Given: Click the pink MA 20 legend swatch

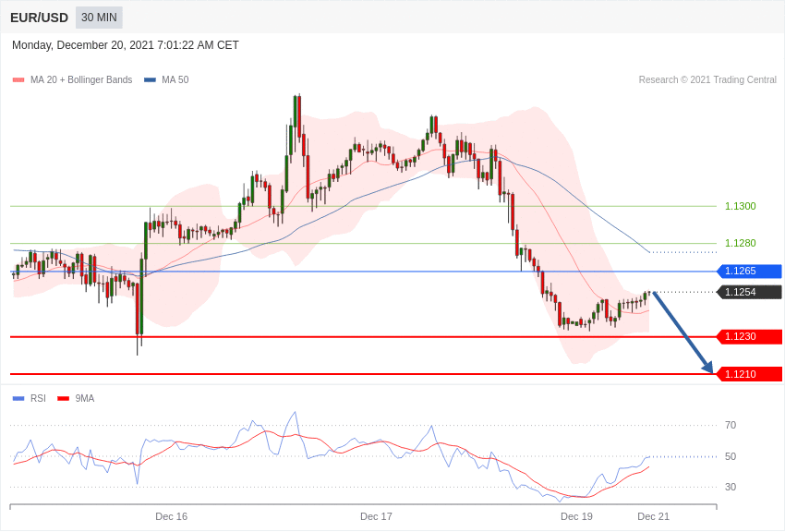Looking at the screenshot, I should [18, 80].
